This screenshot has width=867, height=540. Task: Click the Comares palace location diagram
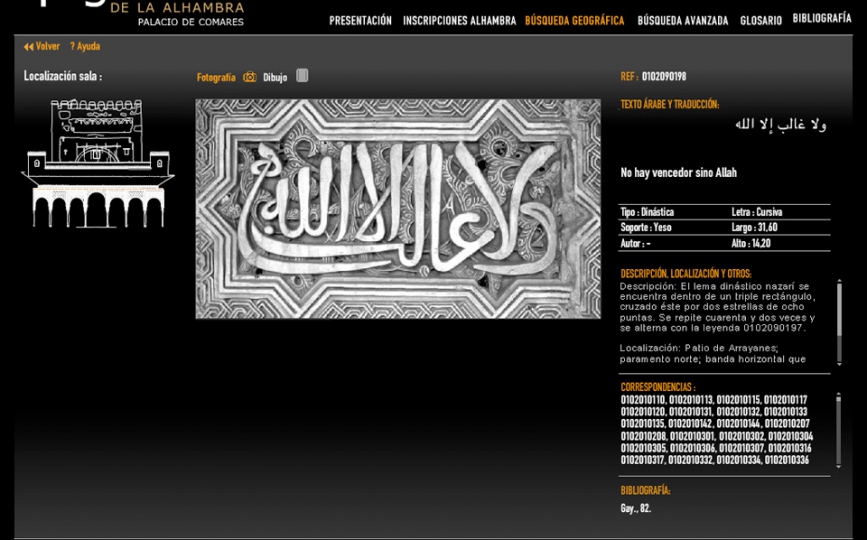point(98,164)
